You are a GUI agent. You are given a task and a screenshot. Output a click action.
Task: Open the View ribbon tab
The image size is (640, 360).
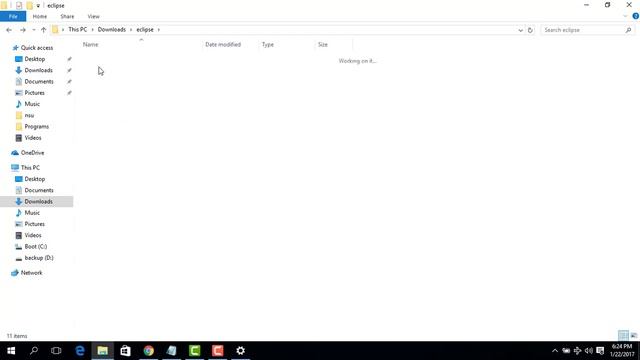(93, 16)
